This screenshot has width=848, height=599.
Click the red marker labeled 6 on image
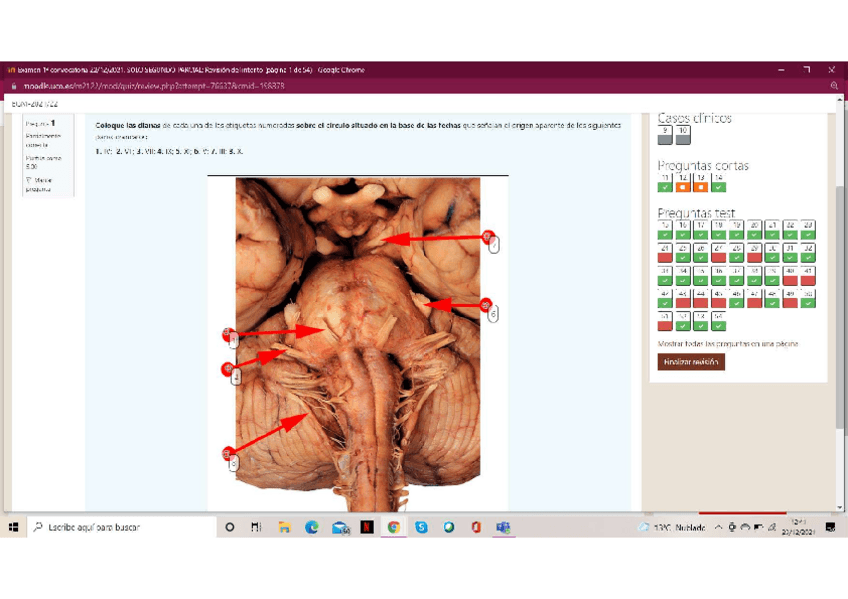point(487,305)
